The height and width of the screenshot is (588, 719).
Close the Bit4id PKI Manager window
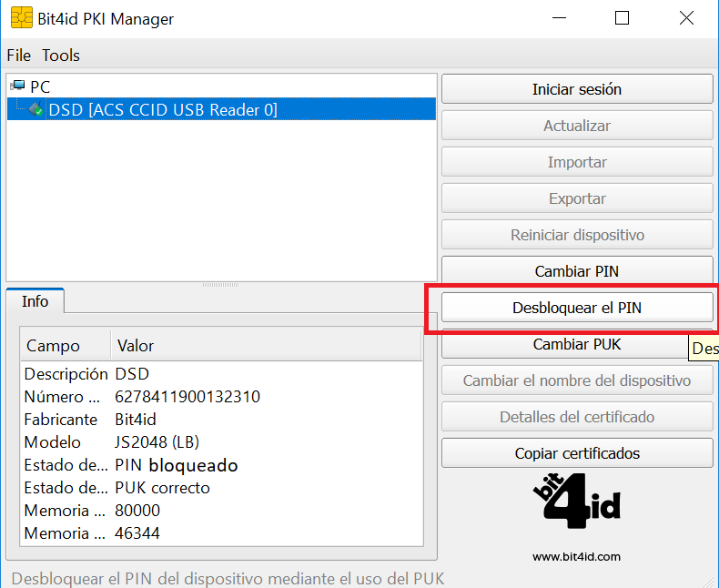click(x=686, y=18)
